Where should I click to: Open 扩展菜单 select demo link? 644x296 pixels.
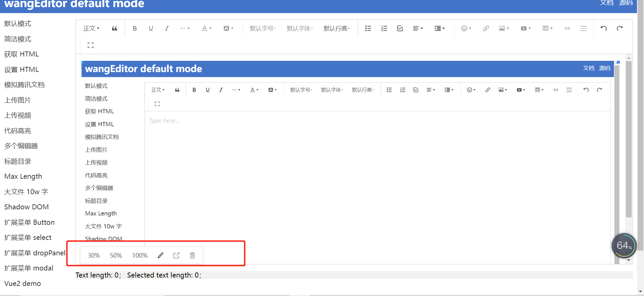pos(28,238)
